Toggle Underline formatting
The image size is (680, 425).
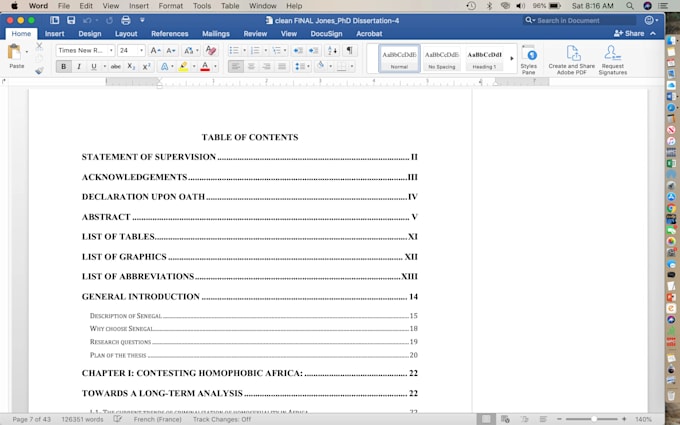point(94,66)
